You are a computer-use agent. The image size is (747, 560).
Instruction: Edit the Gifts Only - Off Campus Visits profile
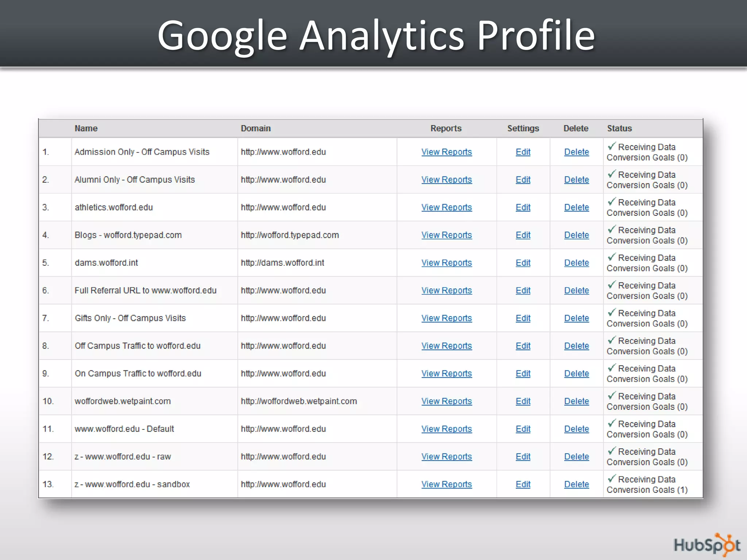tap(523, 318)
